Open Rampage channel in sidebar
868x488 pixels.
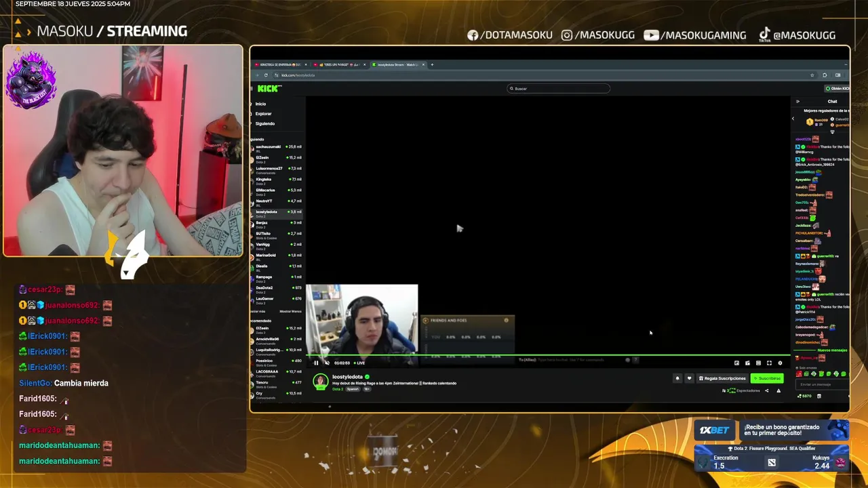pyautogui.click(x=277, y=278)
